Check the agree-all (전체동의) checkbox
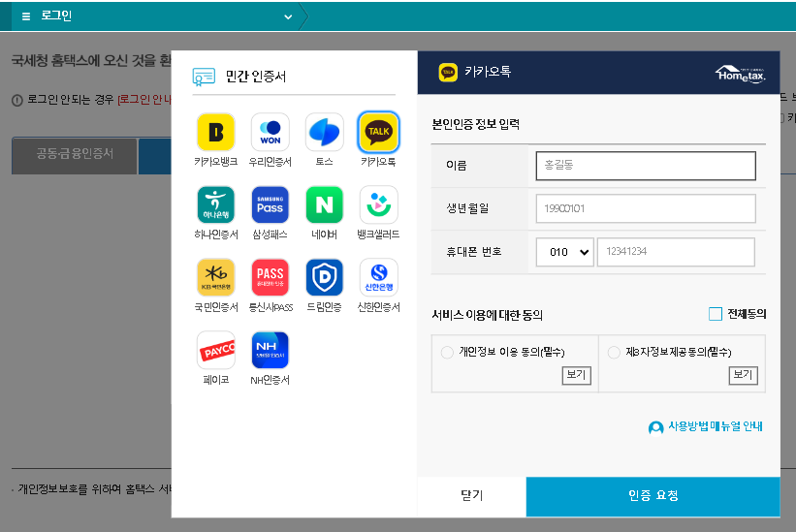796x532 pixels. pos(716,314)
